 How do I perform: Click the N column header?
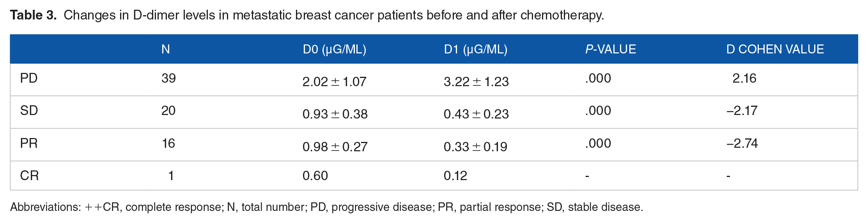[x=166, y=49]
